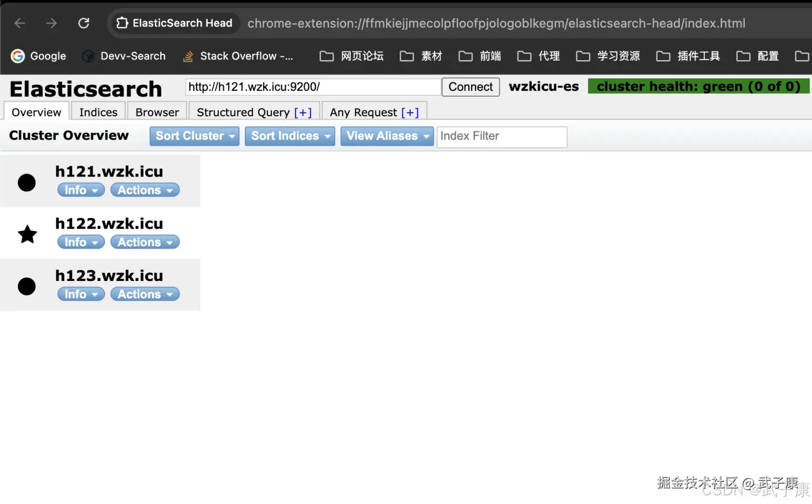
Task: Open the 网页论坛 bookmark folder
Action: pyautogui.click(x=352, y=56)
